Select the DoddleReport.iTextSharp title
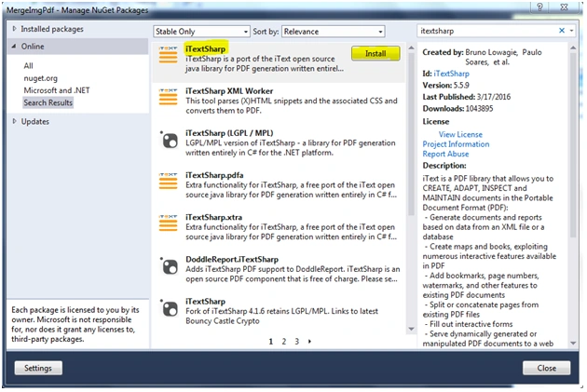587x392 pixels. (232, 259)
